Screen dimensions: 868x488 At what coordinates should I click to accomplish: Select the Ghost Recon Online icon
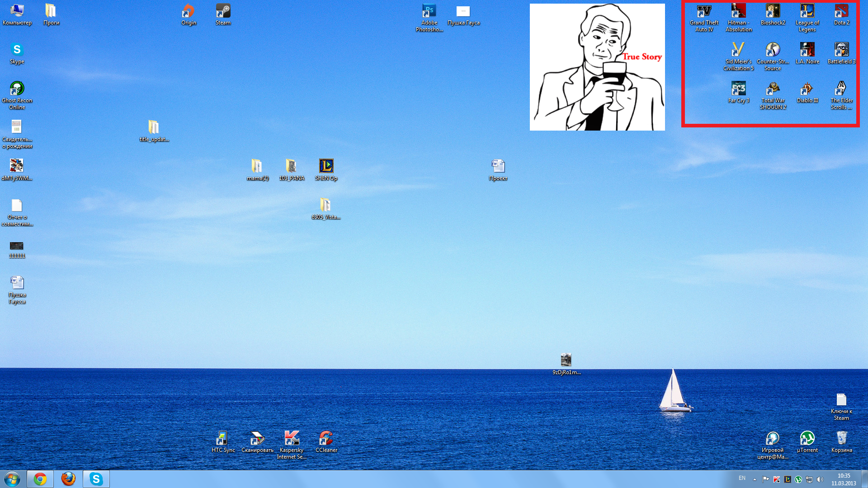[17, 89]
